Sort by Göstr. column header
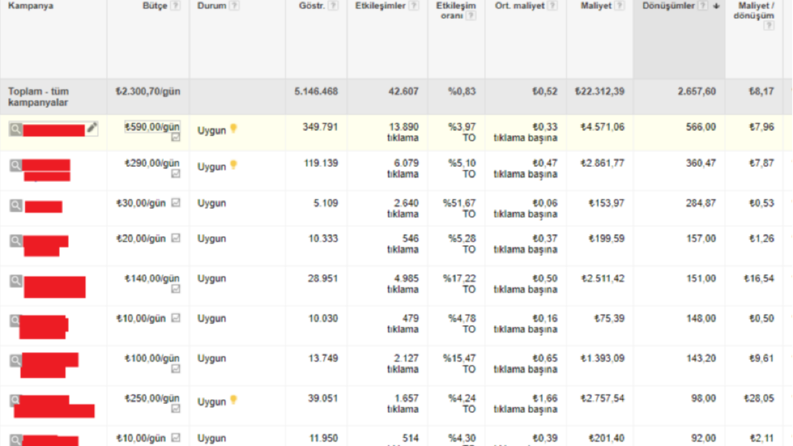This screenshot has height=446, width=793. pos(312,6)
